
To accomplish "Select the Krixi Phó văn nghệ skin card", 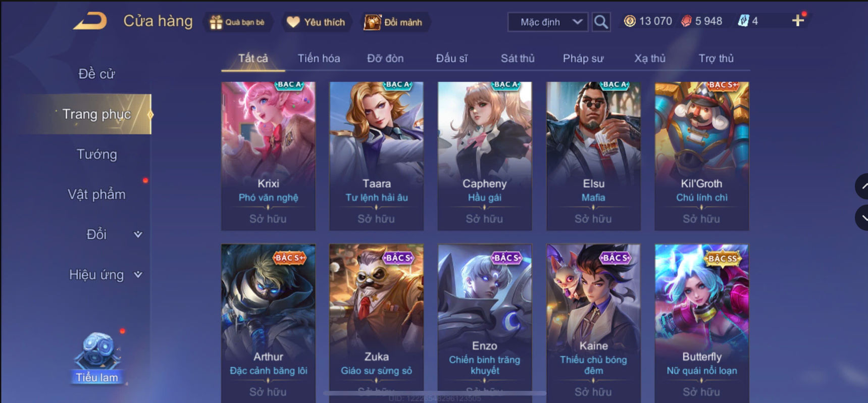I will (x=268, y=156).
